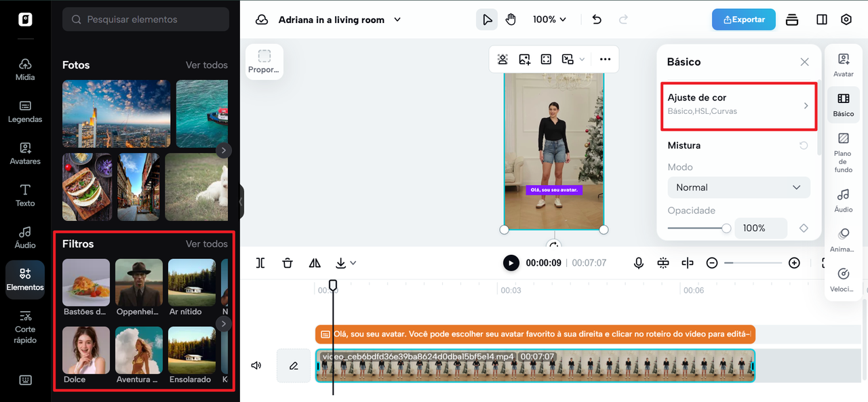Show next photos with arrow button
The height and width of the screenshot is (402, 868).
[224, 150]
